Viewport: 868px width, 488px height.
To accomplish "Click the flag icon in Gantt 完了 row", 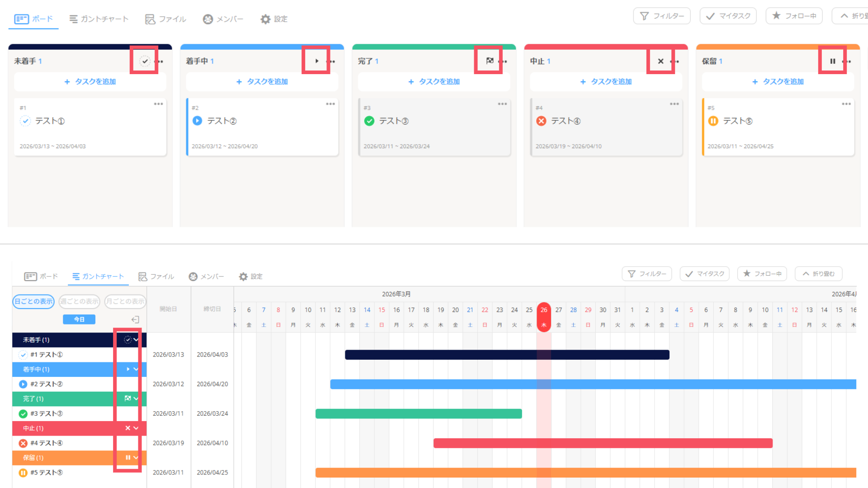I will [127, 399].
